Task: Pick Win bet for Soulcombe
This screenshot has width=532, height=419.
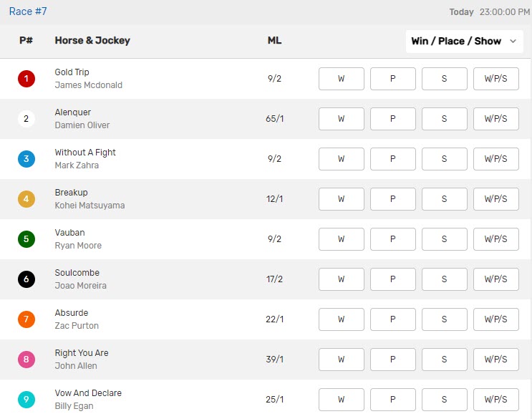Action: [x=341, y=279]
